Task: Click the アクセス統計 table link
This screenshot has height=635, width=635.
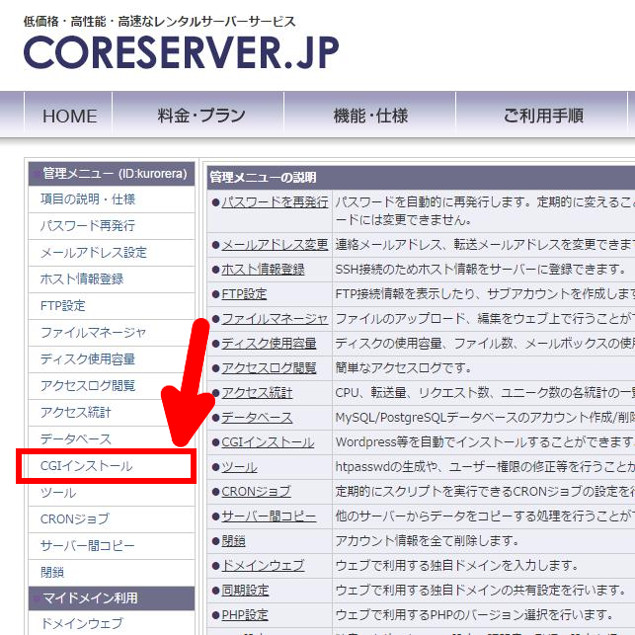Action: click(x=257, y=392)
